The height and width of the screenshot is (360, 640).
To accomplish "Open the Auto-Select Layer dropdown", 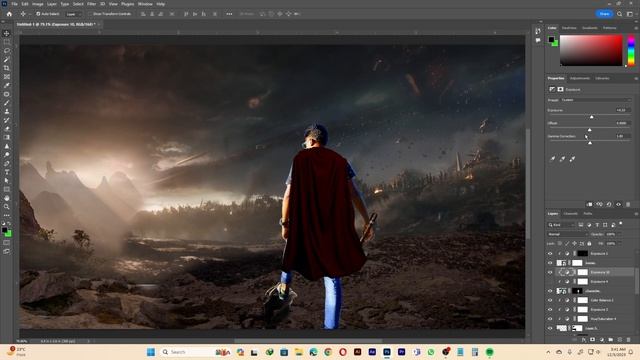I will [73, 14].
